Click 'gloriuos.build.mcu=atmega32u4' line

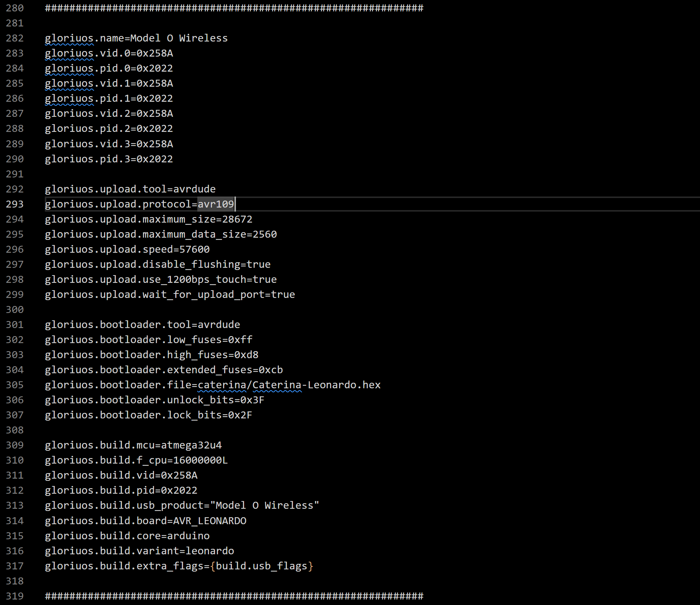coord(133,445)
